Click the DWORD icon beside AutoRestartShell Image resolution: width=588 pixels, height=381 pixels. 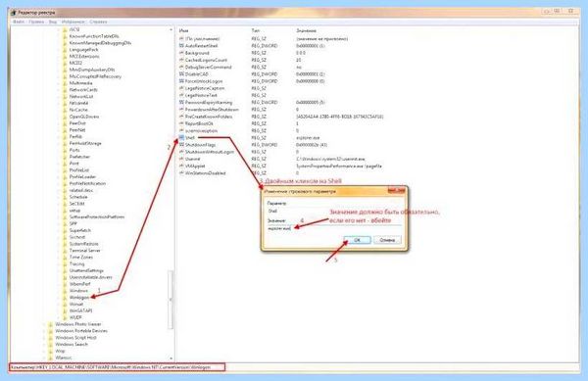coord(181,46)
